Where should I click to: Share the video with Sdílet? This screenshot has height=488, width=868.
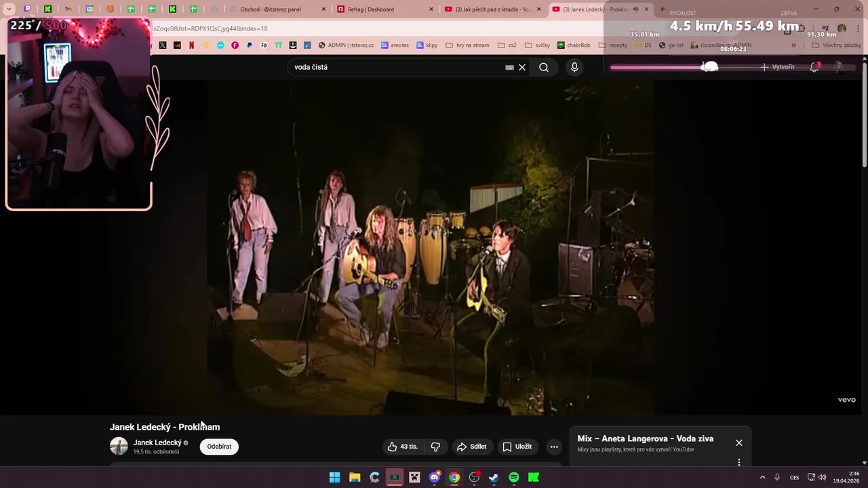tap(471, 447)
